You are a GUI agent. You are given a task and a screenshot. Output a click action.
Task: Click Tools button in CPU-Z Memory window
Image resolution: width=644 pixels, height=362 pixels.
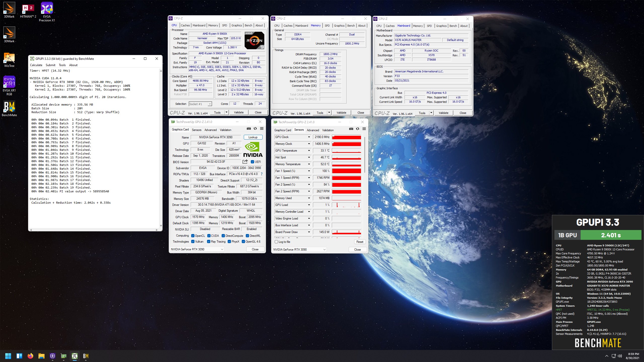coord(320,113)
